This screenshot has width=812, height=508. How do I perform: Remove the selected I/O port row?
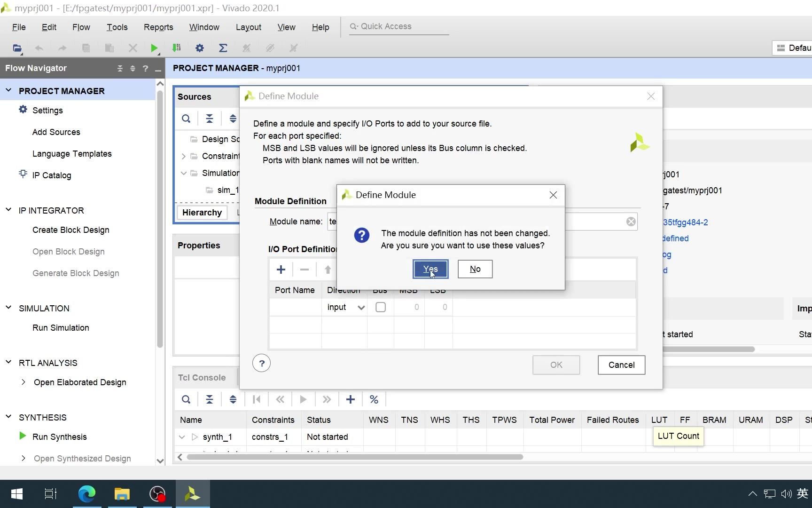click(304, 270)
